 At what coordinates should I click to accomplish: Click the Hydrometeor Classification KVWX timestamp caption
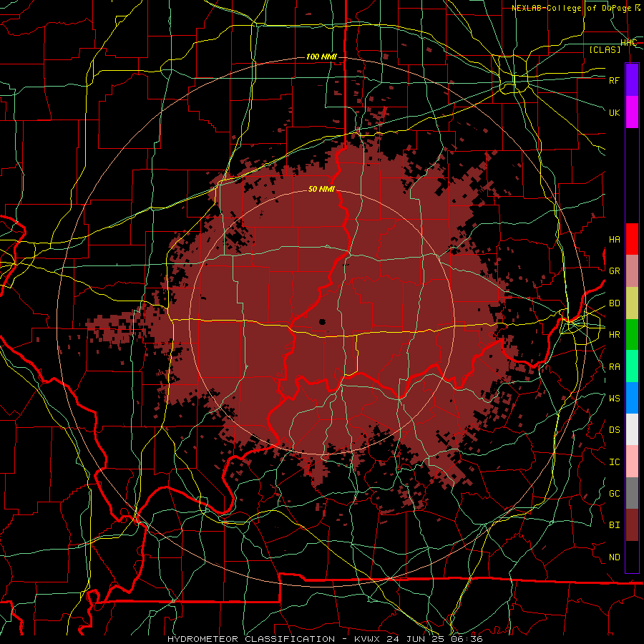tap(325, 639)
